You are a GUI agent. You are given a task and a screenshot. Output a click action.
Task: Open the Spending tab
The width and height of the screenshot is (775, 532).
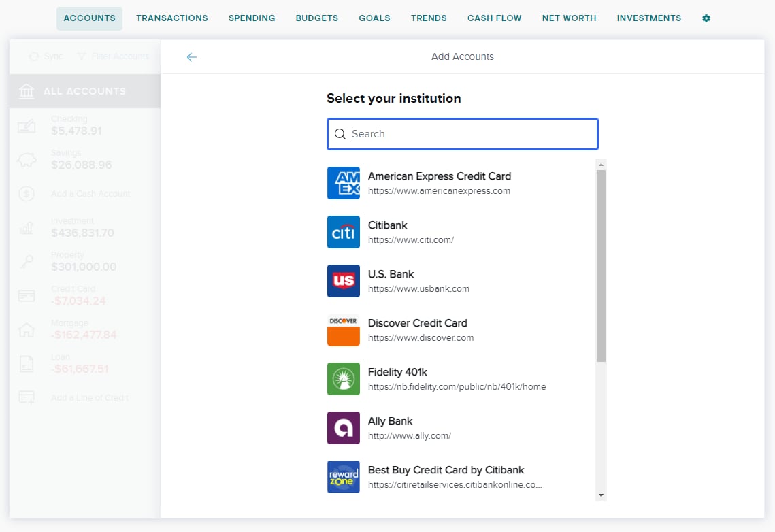click(x=252, y=18)
